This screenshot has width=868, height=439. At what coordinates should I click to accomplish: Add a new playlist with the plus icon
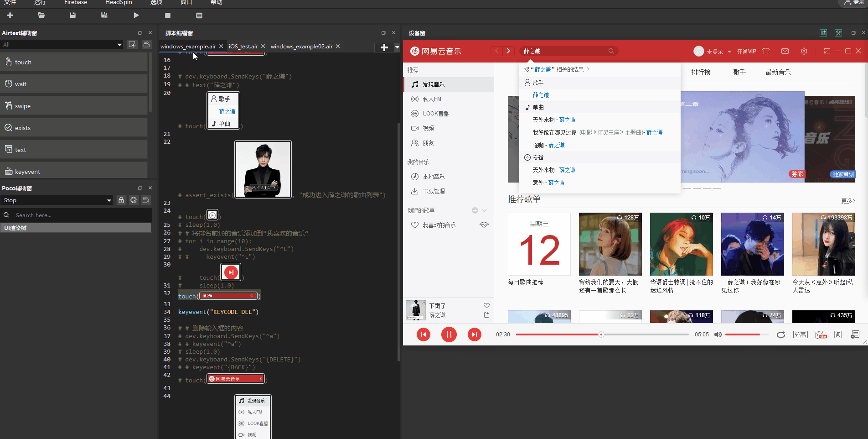click(475, 210)
